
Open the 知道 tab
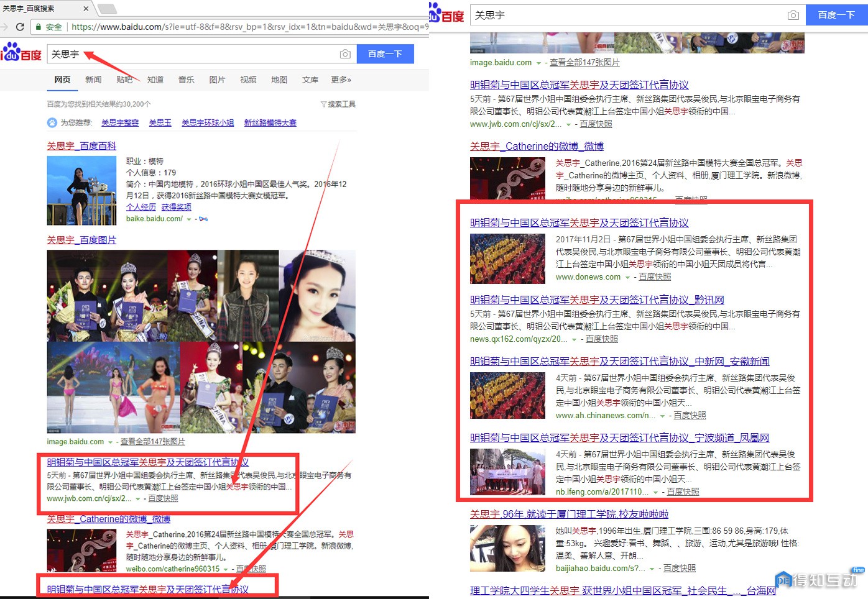155,80
